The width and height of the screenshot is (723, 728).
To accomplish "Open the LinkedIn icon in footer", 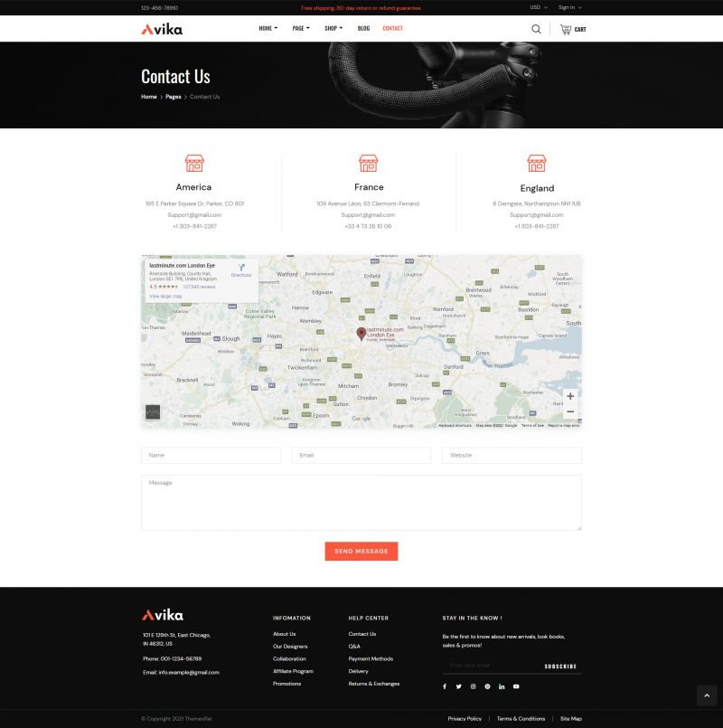I will [502, 686].
